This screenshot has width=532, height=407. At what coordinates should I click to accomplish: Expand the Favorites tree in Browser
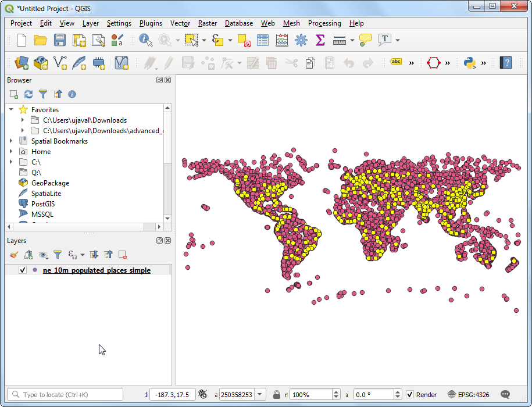11,109
